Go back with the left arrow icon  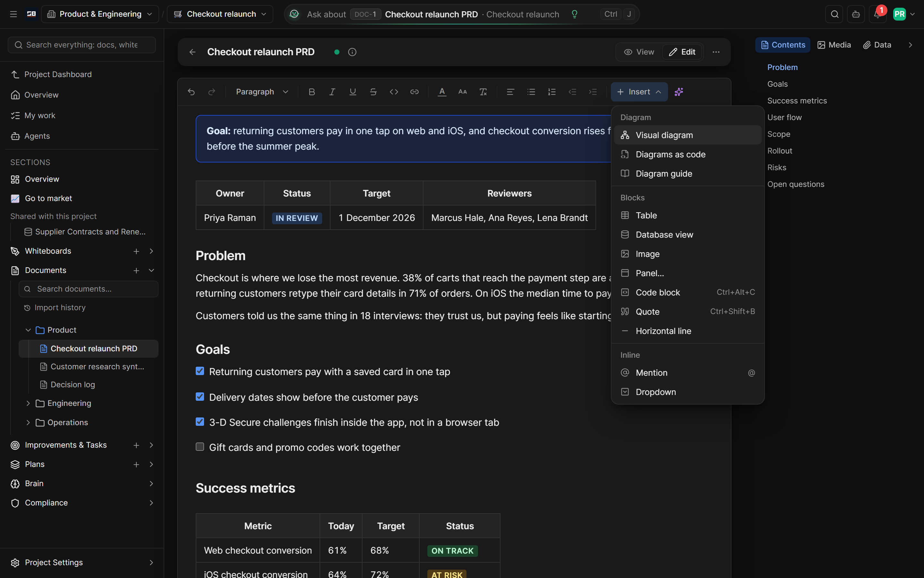pyautogui.click(x=193, y=52)
